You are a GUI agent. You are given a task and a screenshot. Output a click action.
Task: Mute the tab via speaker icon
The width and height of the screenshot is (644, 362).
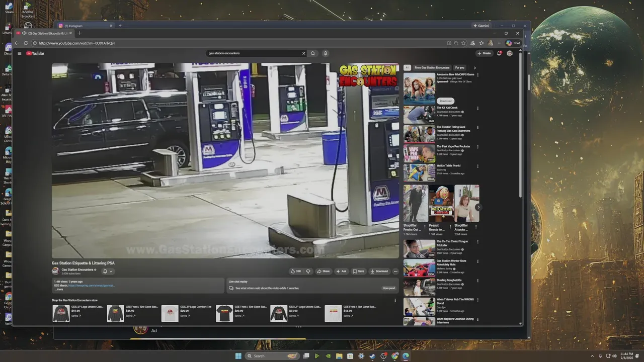(24, 33)
